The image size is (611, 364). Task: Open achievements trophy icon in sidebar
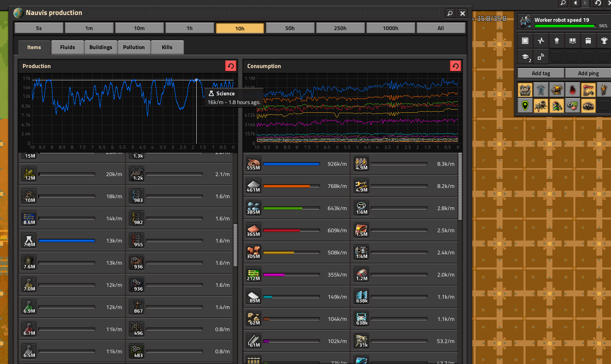604,41
